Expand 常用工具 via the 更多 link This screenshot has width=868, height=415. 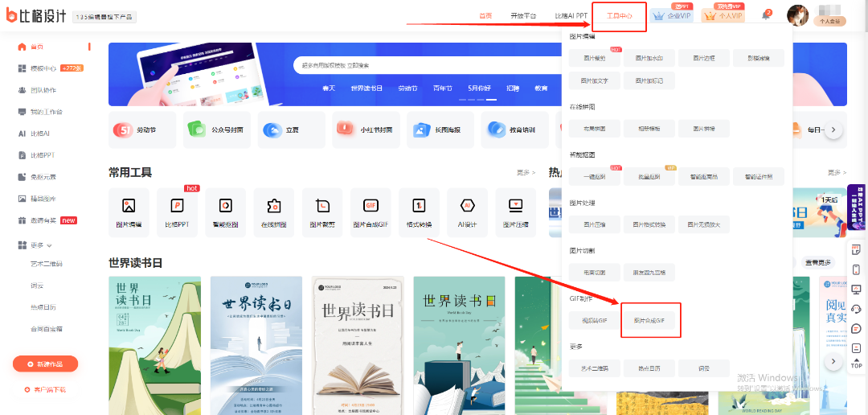click(526, 172)
